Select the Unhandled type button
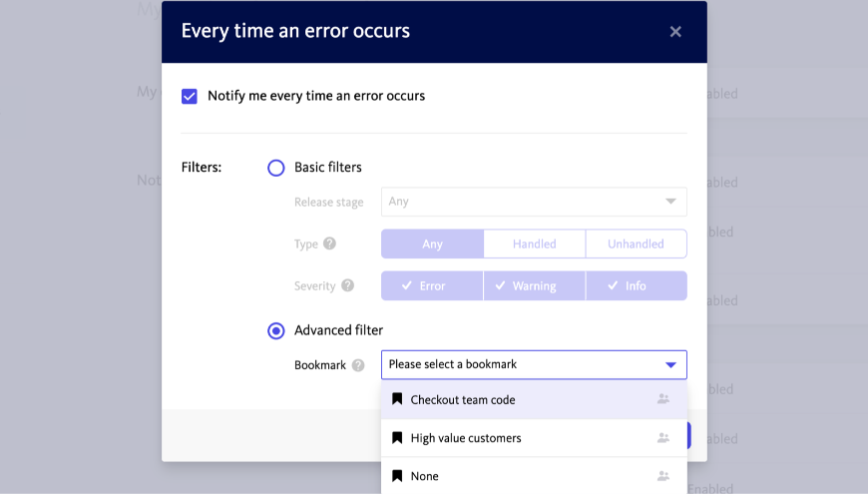The height and width of the screenshot is (494, 868). click(636, 244)
